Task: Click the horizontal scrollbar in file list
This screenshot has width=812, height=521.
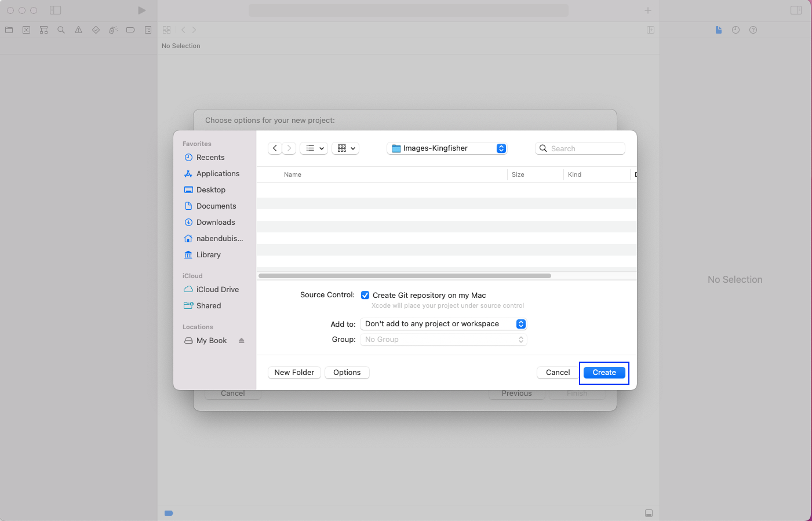Action: [x=405, y=276]
